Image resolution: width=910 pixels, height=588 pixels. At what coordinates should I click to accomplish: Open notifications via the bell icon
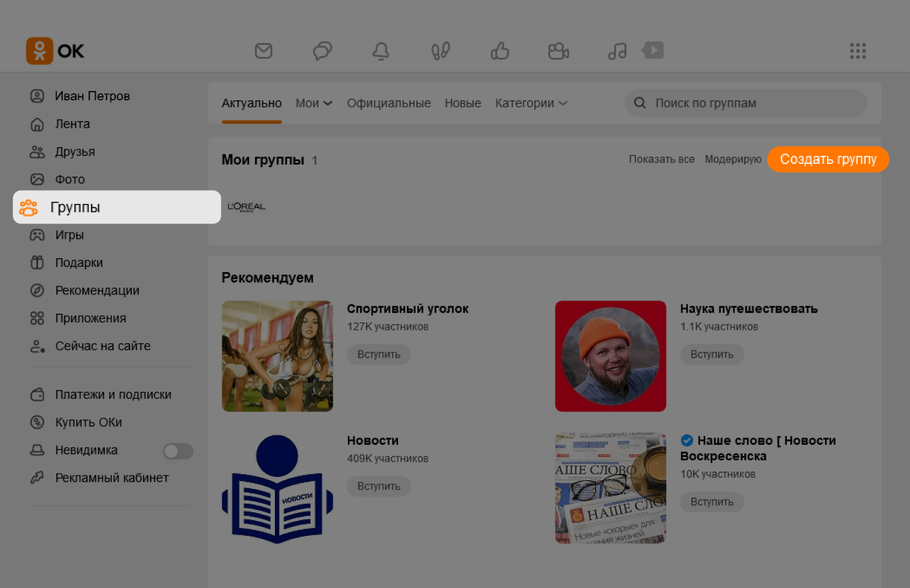tap(381, 50)
